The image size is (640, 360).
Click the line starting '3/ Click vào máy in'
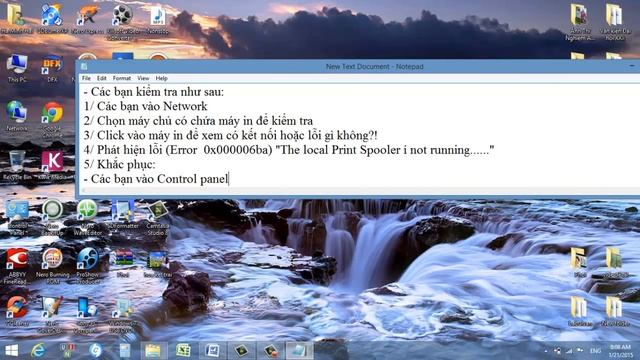[231, 135]
